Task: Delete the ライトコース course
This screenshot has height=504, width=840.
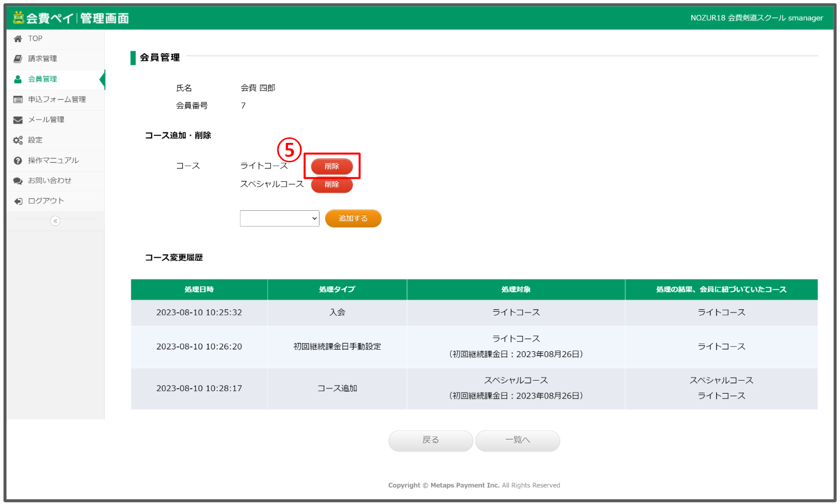Action: pos(331,166)
